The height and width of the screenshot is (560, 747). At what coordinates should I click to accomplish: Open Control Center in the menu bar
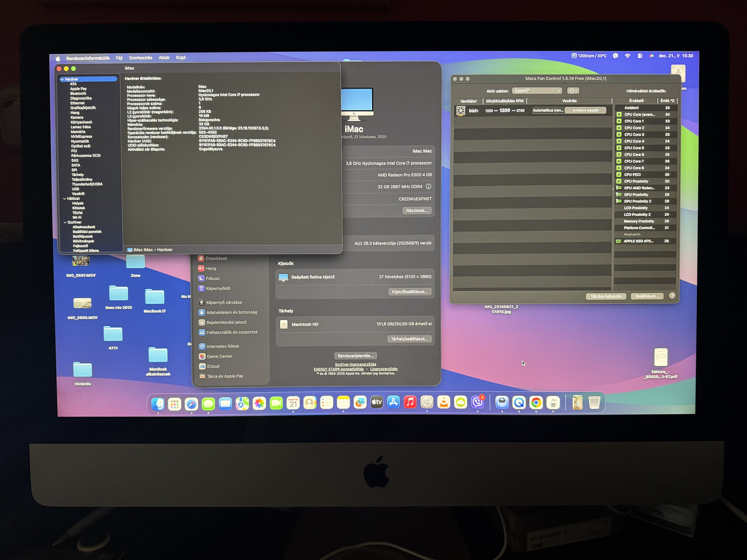(x=640, y=56)
